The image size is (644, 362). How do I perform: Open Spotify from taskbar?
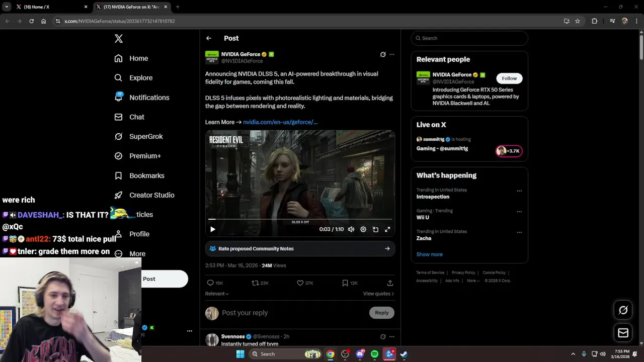[374, 354]
